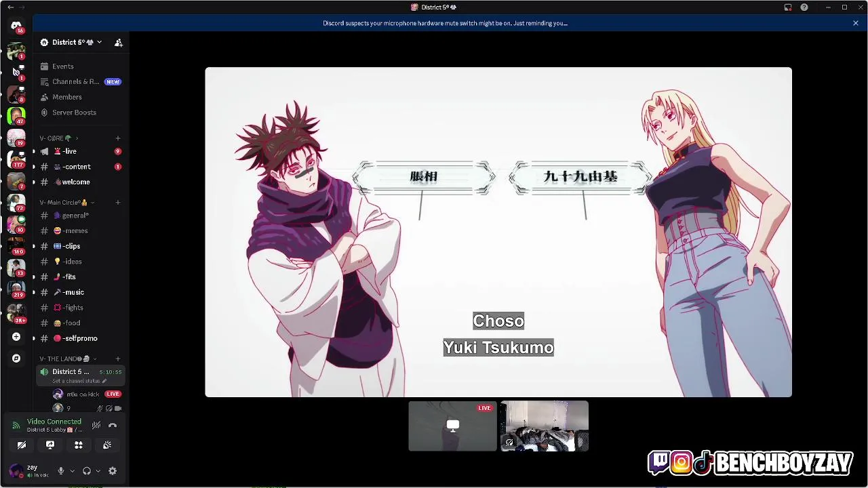
Task: Collapse the V- THE LAND category
Action: (67, 359)
